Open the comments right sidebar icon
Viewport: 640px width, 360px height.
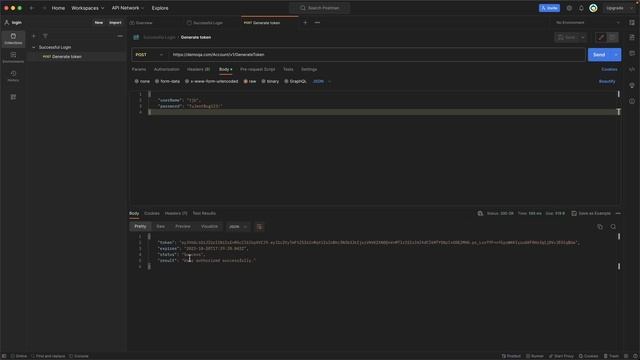632,53
